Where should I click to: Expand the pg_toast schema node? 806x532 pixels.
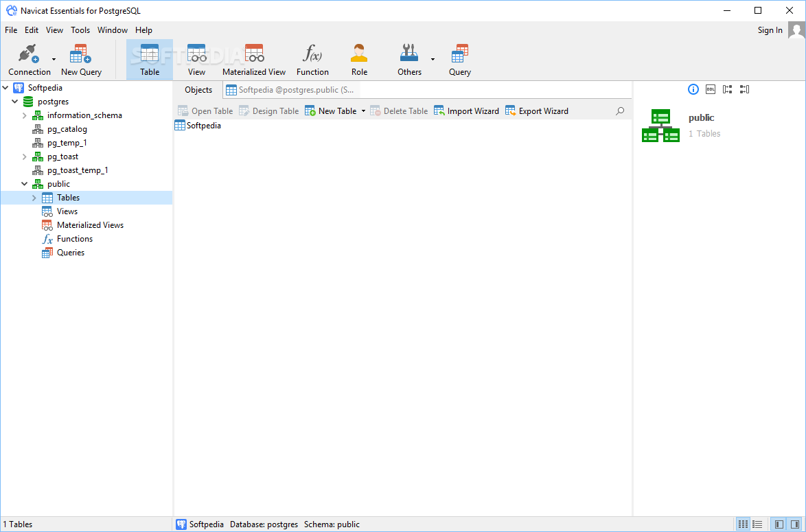click(x=24, y=157)
